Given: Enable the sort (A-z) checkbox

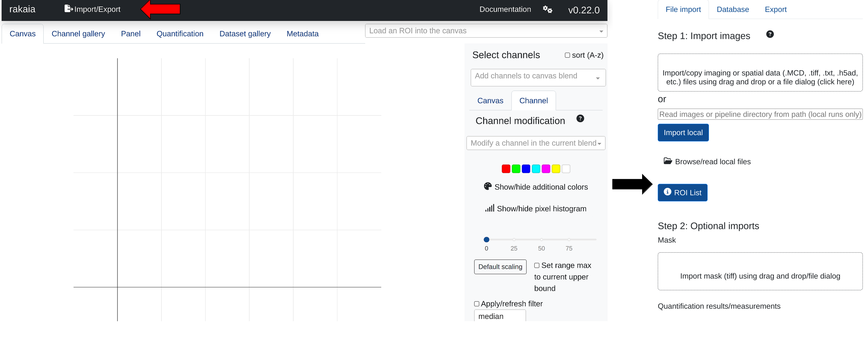Looking at the screenshot, I should pyautogui.click(x=567, y=55).
